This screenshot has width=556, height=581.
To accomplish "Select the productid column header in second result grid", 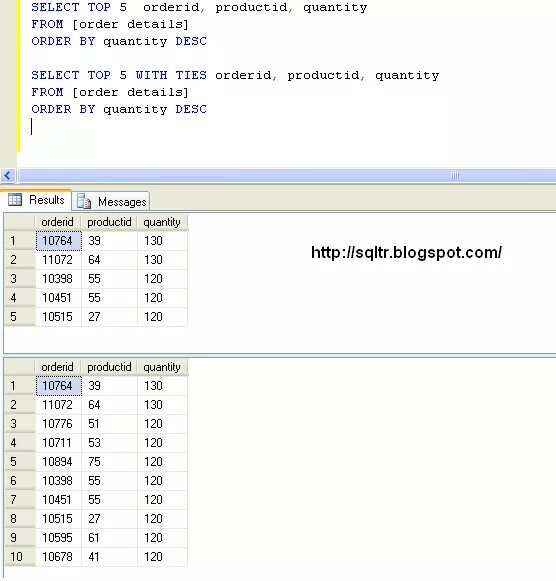I will (x=109, y=367).
